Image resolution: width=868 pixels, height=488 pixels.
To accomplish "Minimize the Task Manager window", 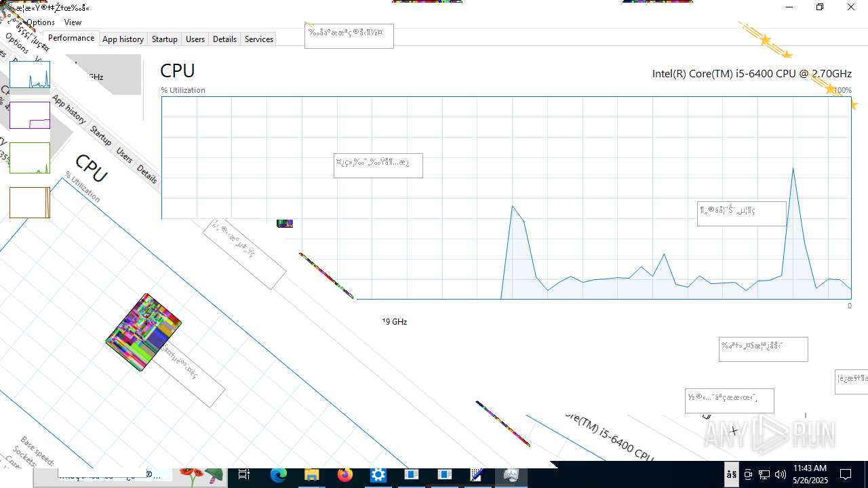I will (789, 7).
